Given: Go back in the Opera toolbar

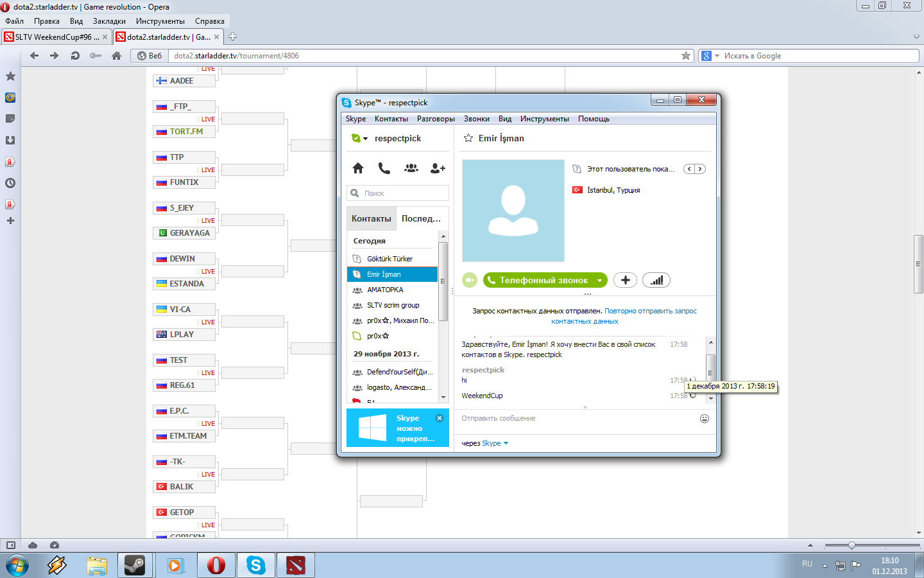Looking at the screenshot, I should click(35, 56).
